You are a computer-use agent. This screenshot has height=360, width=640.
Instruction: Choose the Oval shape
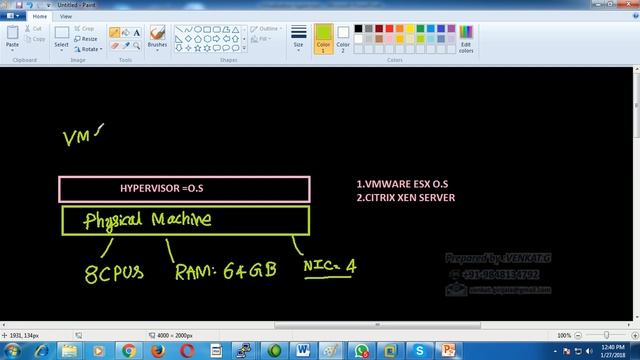point(198,30)
